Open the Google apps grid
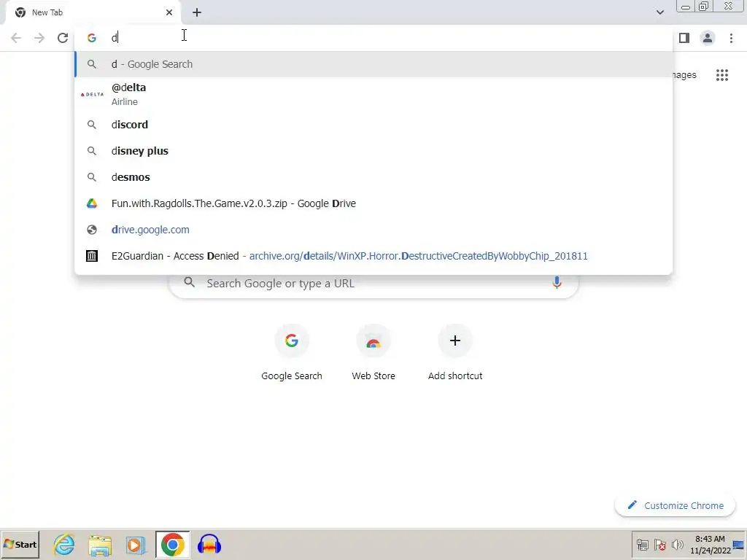The height and width of the screenshot is (560, 747). [x=721, y=75]
